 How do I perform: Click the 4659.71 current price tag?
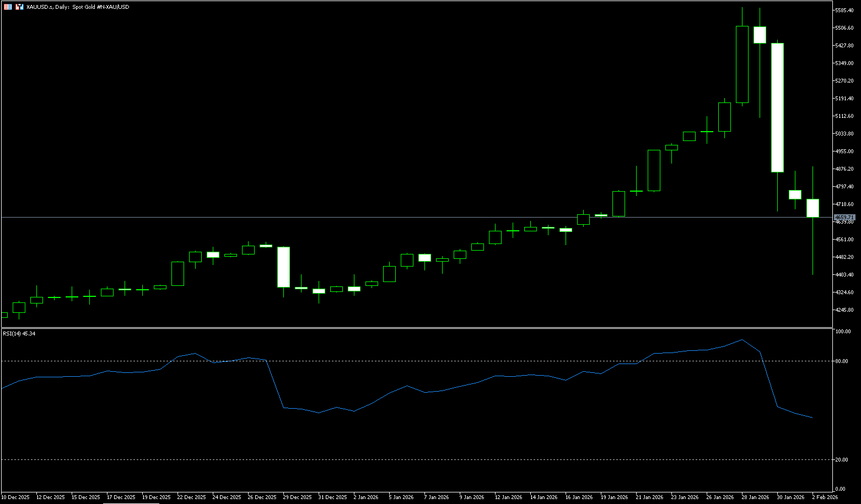point(844,218)
